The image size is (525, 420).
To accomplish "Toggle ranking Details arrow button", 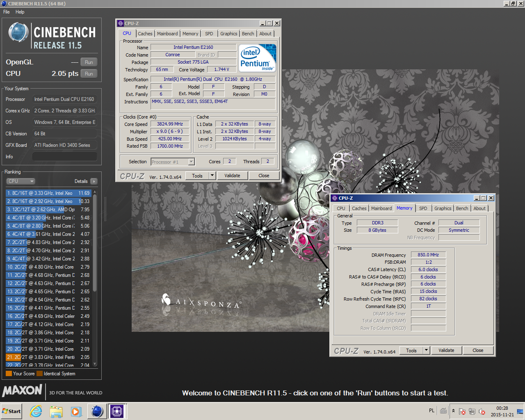I will point(94,181).
